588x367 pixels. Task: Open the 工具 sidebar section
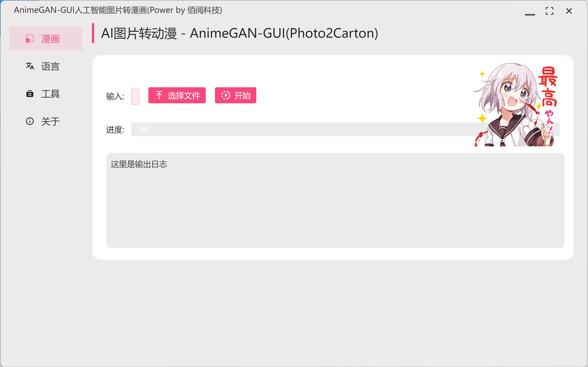click(x=46, y=94)
